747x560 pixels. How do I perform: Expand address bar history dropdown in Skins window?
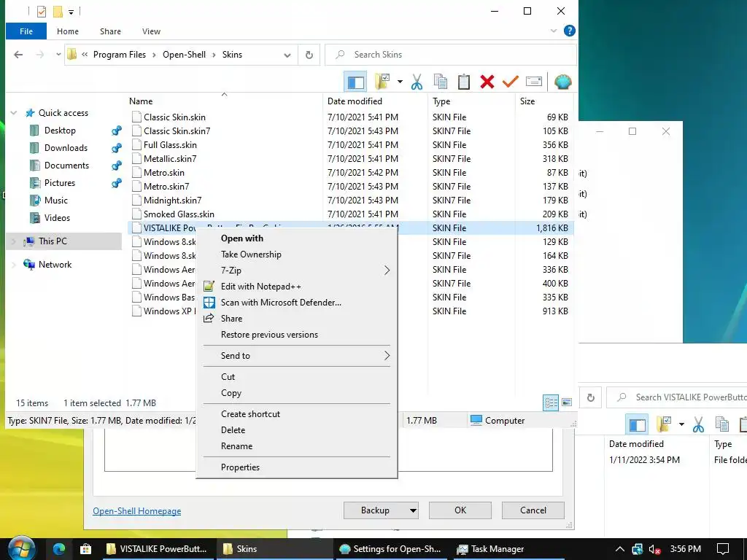[x=287, y=55]
